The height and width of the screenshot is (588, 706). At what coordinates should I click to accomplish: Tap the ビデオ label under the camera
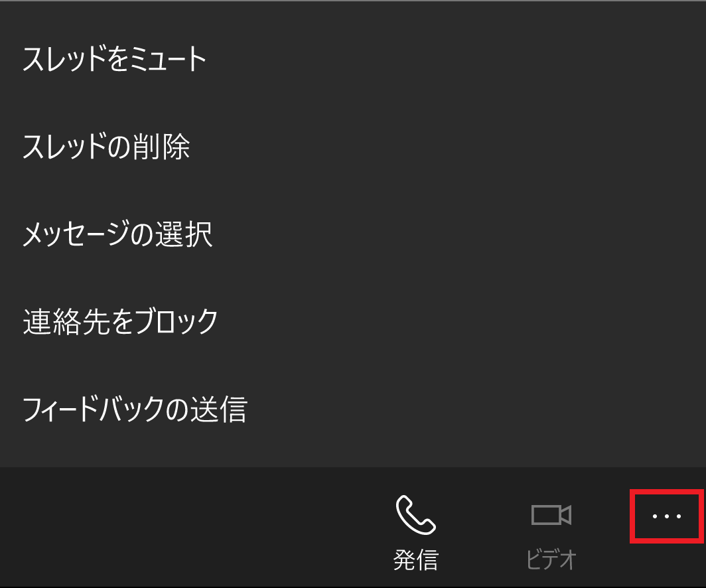(x=551, y=559)
